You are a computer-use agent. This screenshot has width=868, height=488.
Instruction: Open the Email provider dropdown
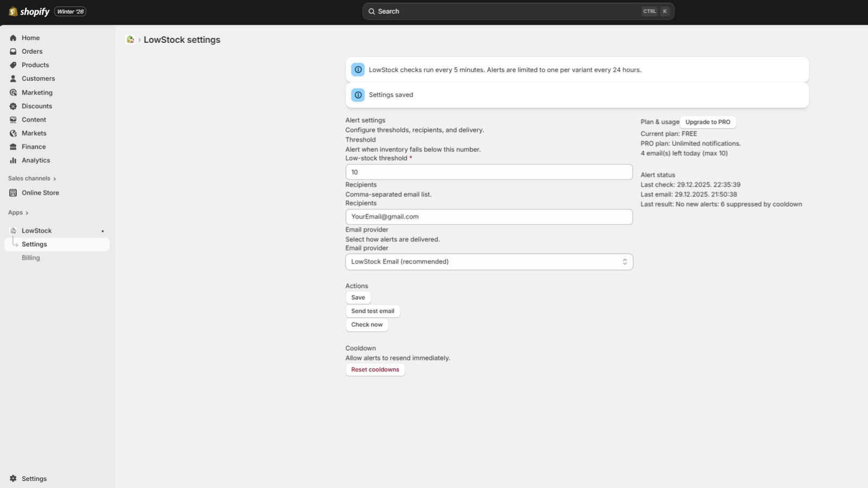coord(488,261)
